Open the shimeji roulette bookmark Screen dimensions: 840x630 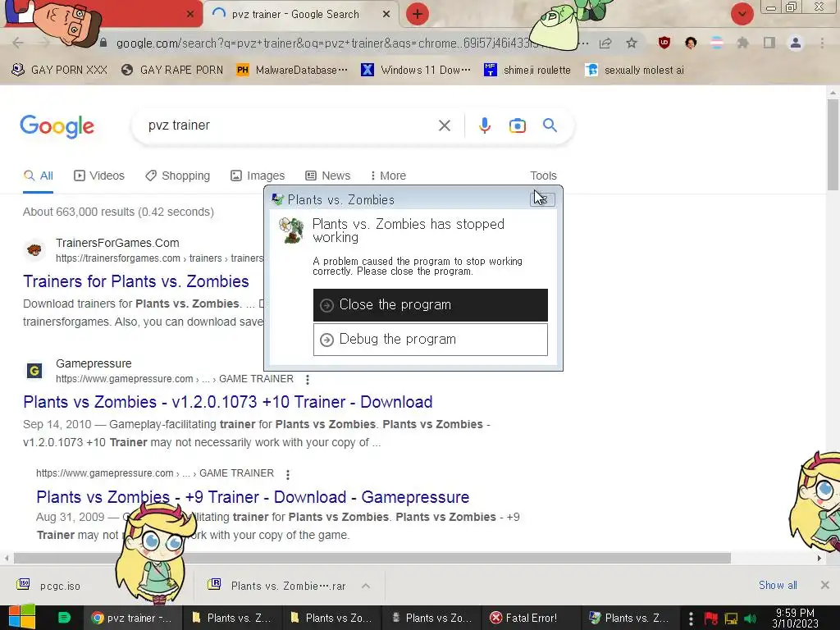pos(527,70)
